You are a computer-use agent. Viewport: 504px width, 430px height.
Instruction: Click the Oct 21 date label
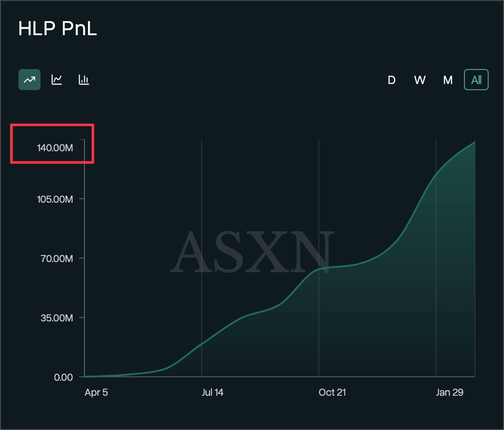pyautogui.click(x=332, y=392)
